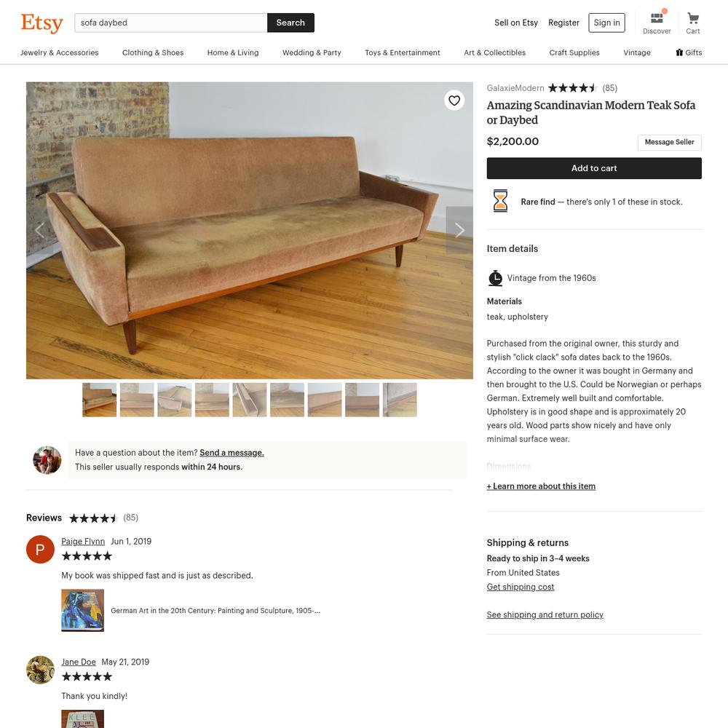Click the seller's avatar photo
The width and height of the screenshot is (728, 728).
tap(47, 459)
